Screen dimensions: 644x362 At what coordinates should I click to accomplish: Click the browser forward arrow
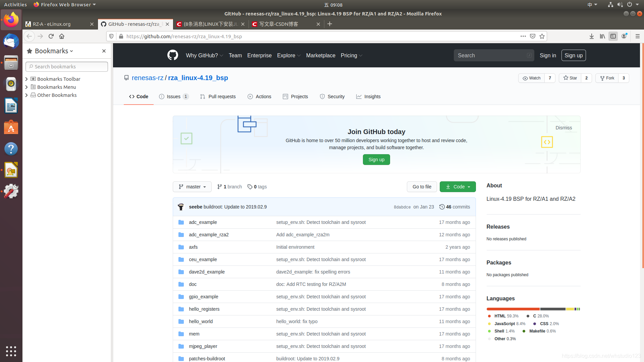pos(40,36)
